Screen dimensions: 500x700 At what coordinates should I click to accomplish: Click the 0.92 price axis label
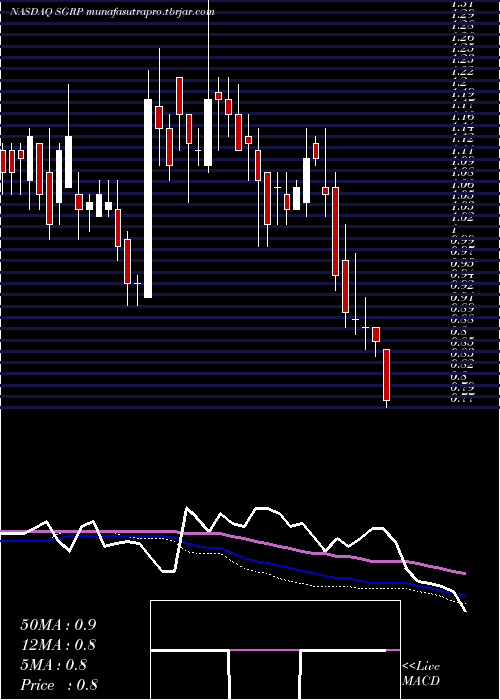pos(463,286)
